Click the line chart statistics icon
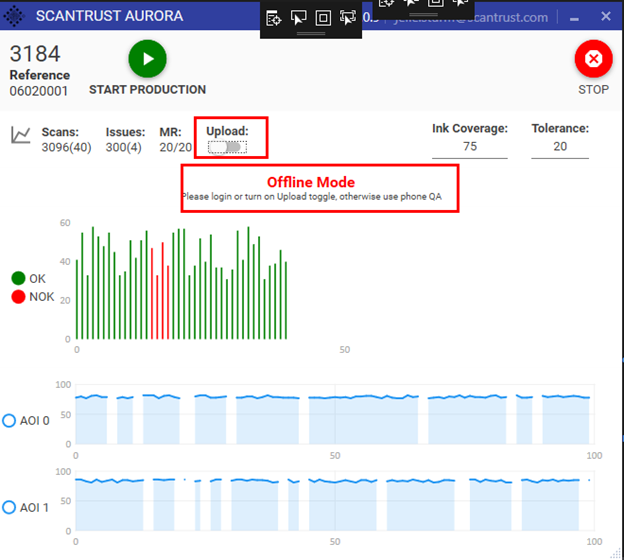The width and height of the screenshot is (625, 560). click(x=21, y=135)
